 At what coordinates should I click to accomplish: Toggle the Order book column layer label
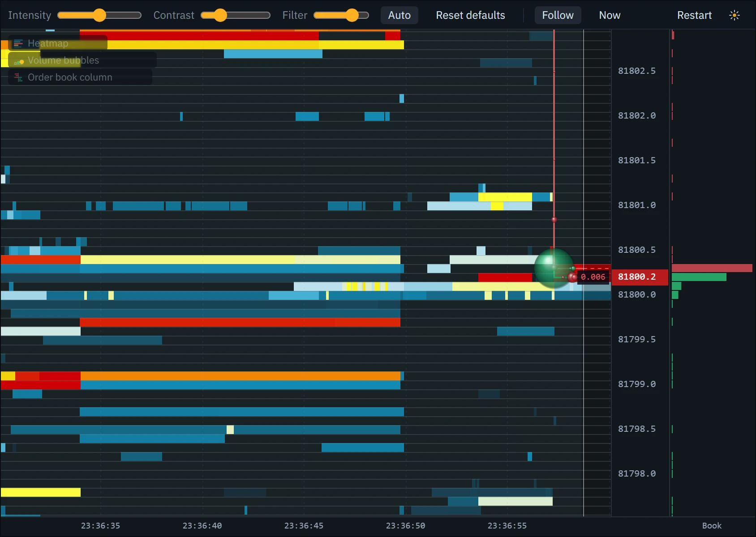(70, 77)
